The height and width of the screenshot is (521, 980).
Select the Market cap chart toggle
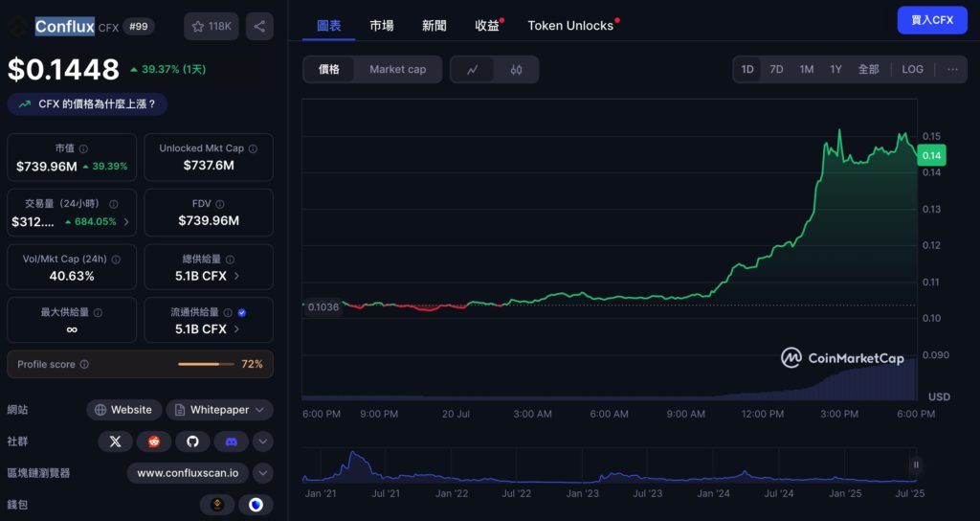pos(397,69)
